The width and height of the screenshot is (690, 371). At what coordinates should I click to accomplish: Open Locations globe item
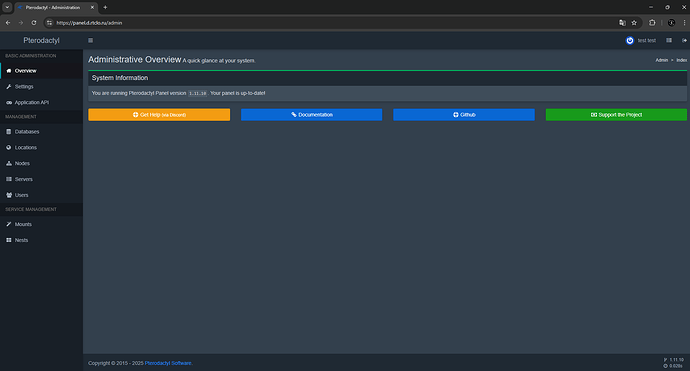(41, 147)
